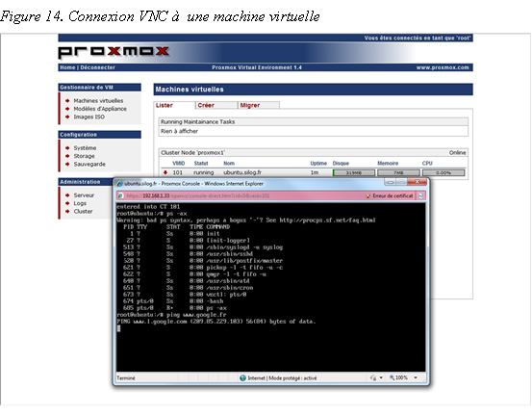Open Images ISO in sidebar
This screenshot has height=415, width=532.
click(x=89, y=117)
